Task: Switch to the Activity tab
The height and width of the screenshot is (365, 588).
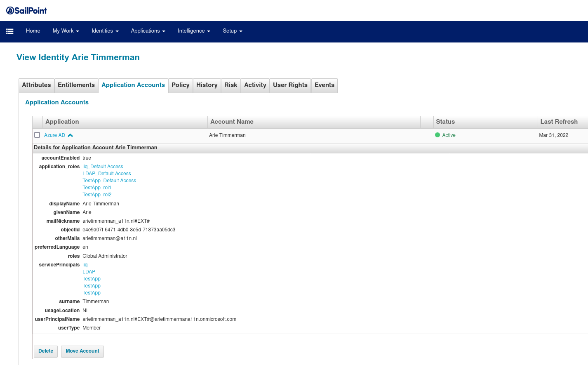Action: pyautogui.click(x=255, y=85)
